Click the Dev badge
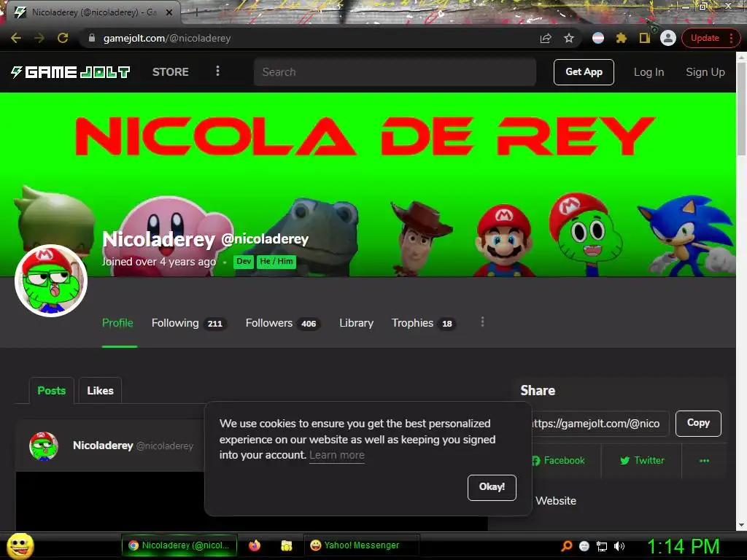Image resolution: width=747 pixels, height=560 pixels. click(244, 262)
